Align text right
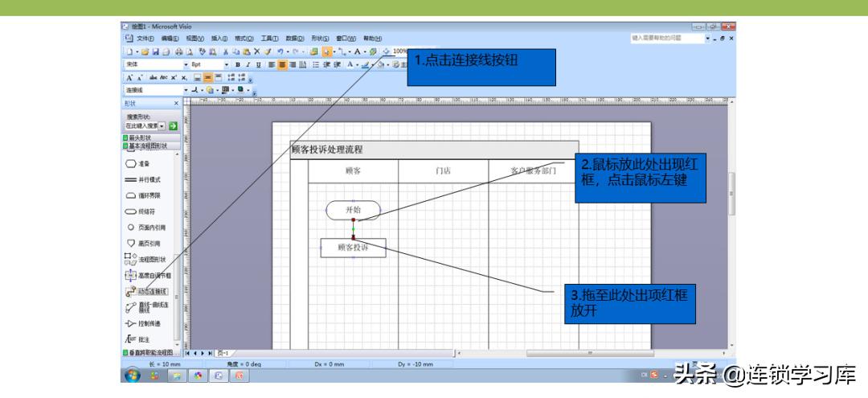Viewport: 868px width, 398px height. pos(293,65)
